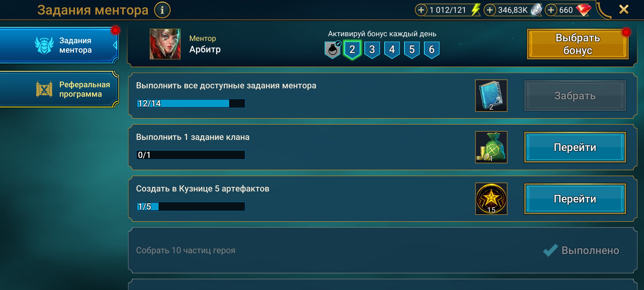Screen dimensions: 644x290
Task: Add energy with the plus icon
Action: pos(421,10)
